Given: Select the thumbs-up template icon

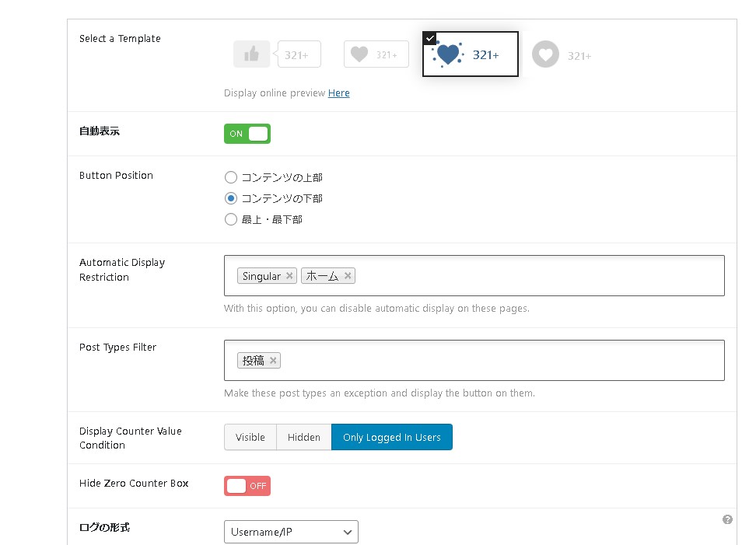Looking at the screenshot, I should click(251, 54).
